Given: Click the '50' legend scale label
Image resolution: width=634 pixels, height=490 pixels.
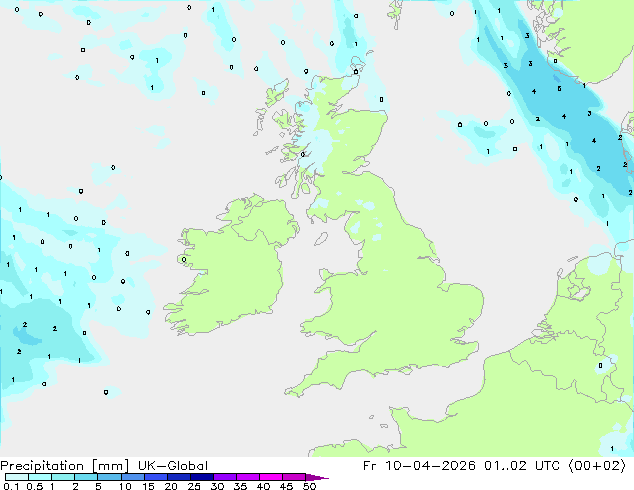Looking at the screenshot, I should pos(310,486).
